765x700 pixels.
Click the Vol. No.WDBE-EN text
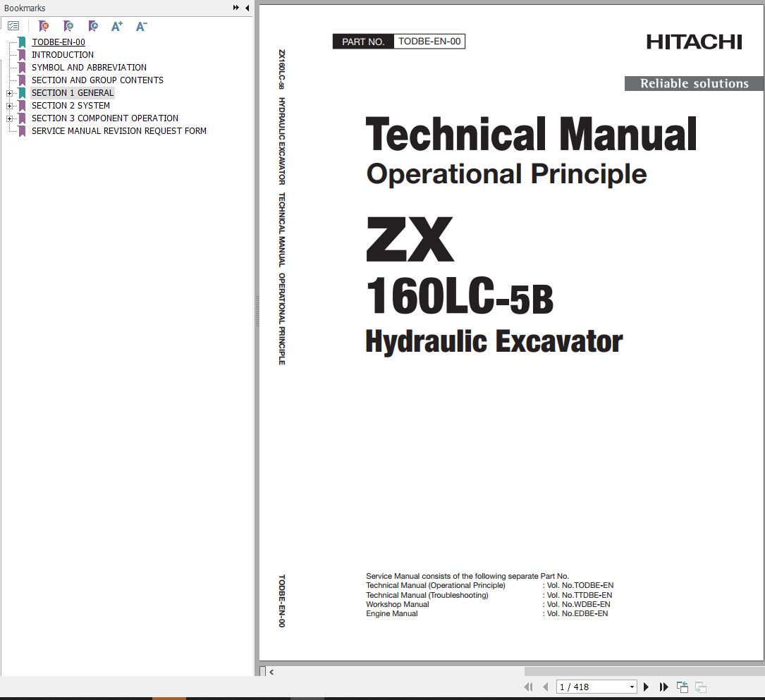(x=578, y=604)
